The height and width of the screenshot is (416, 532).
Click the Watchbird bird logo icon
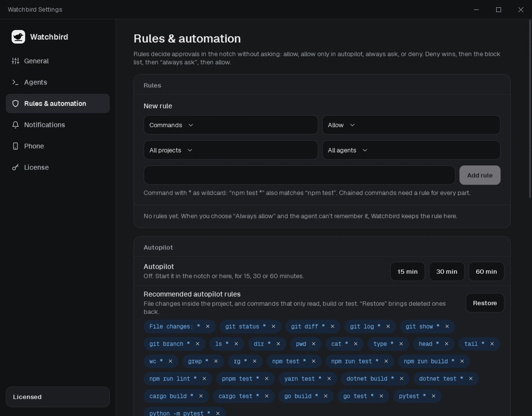[18, 37]
